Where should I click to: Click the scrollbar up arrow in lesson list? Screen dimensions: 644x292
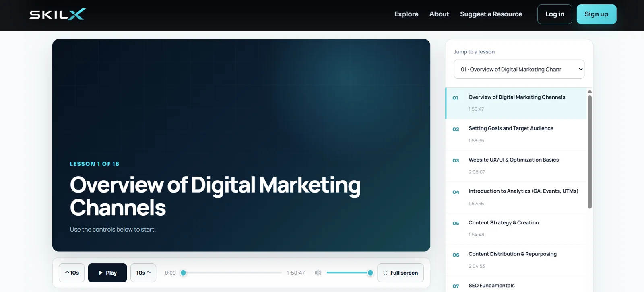tap(590, 91)
